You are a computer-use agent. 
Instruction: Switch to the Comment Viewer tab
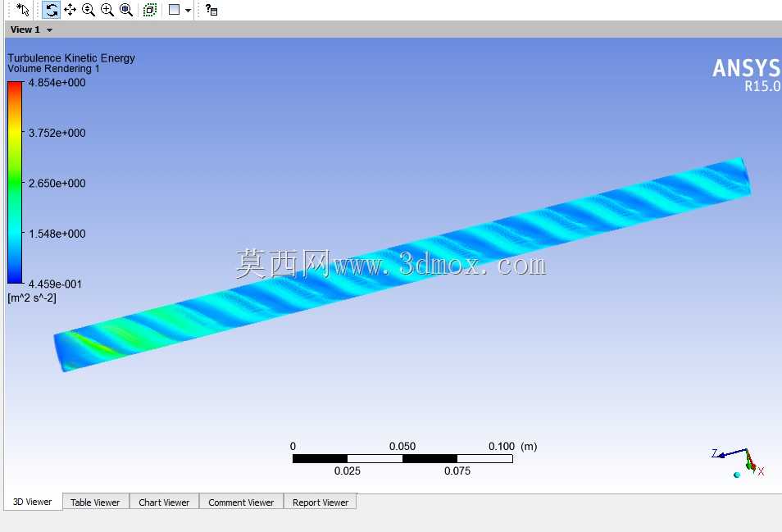pos(241,502)
